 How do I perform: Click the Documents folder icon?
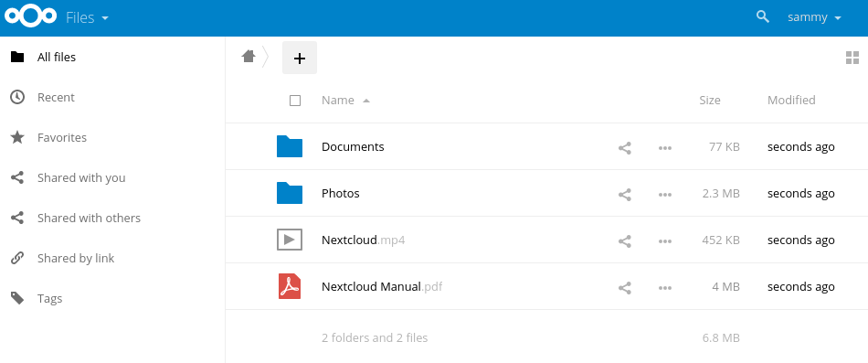pyautogui.click(x=290, y=146)
